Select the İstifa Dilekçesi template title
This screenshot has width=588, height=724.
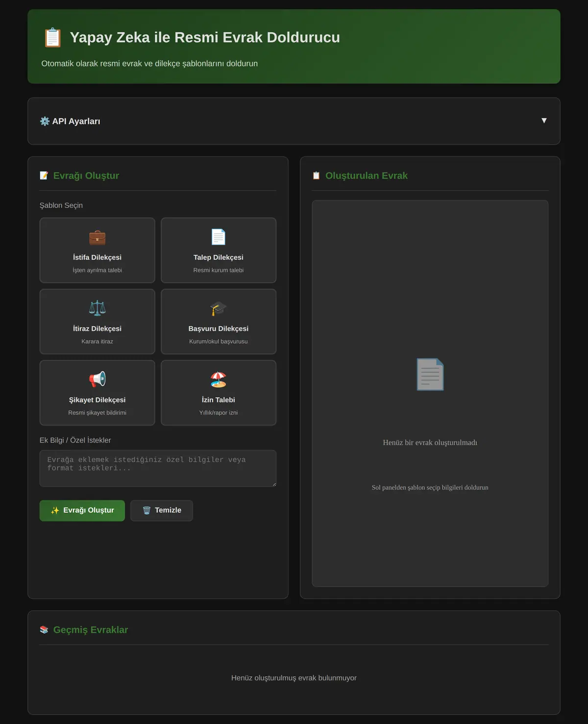97,257
